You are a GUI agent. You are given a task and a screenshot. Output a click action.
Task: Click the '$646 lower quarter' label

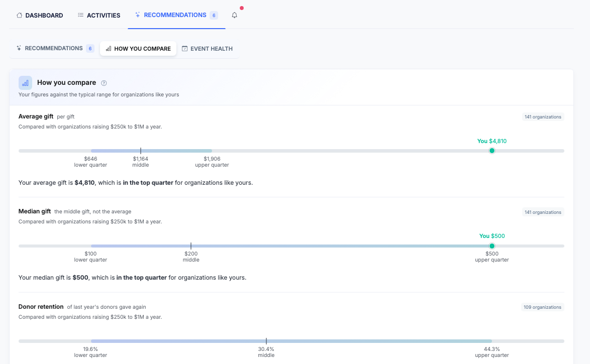[x=90, y=162]
